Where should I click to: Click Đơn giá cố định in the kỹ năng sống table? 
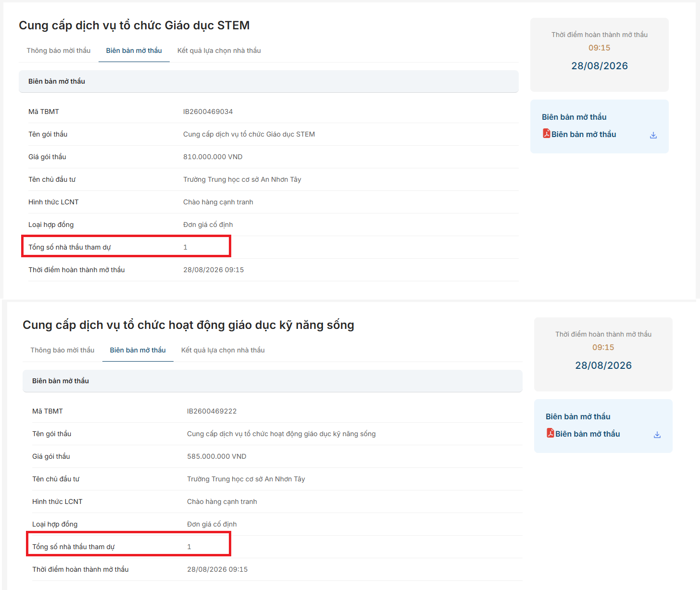pyautogui.click(x=212, y=524)
